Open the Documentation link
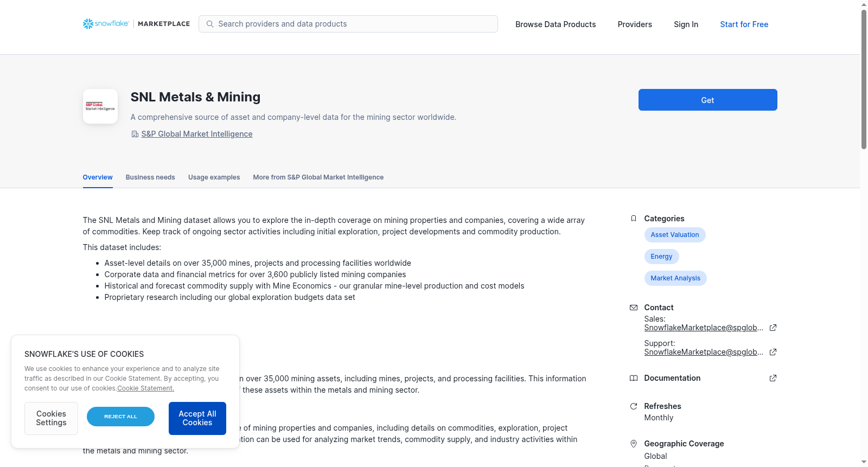 click(x=672, y=378)
